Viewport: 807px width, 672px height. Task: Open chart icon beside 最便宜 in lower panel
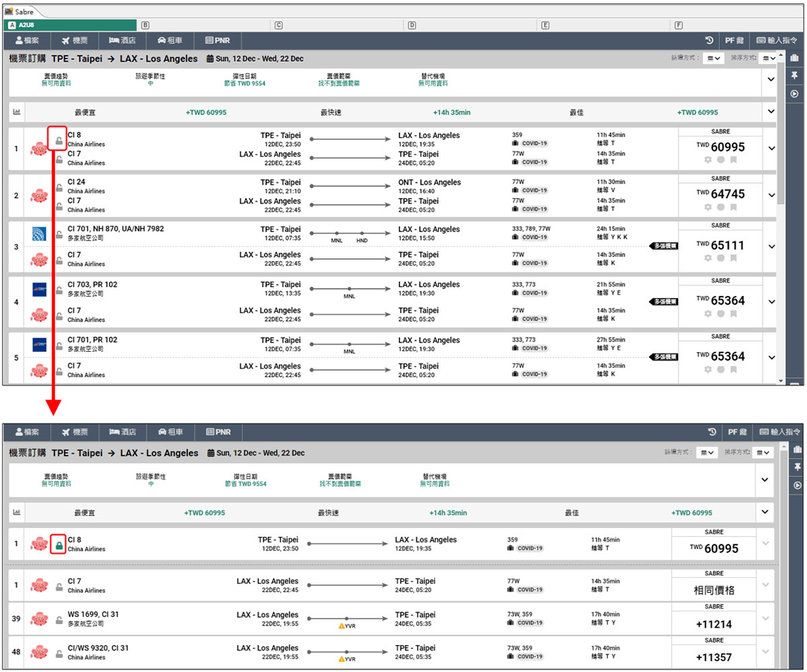coord(17,512)
